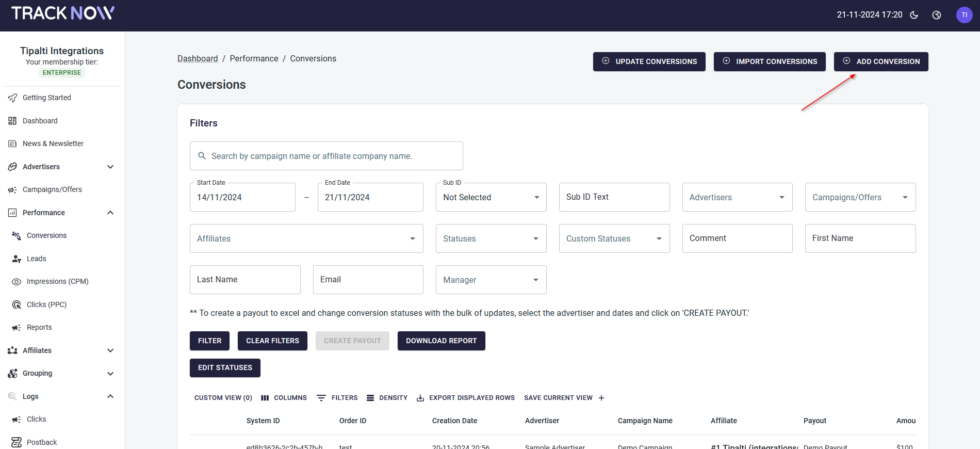Click plus icon beside Save Current View

[x=601, y=398]
